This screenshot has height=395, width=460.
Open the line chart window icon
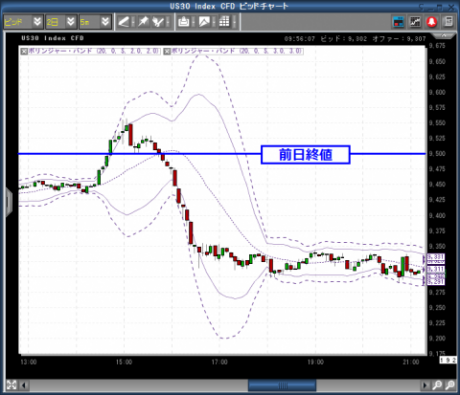point(415,22)
